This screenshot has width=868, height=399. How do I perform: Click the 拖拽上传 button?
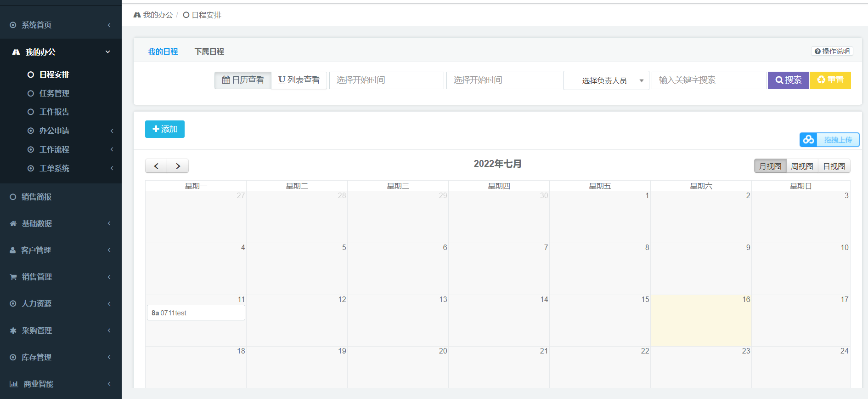[829, 140]
